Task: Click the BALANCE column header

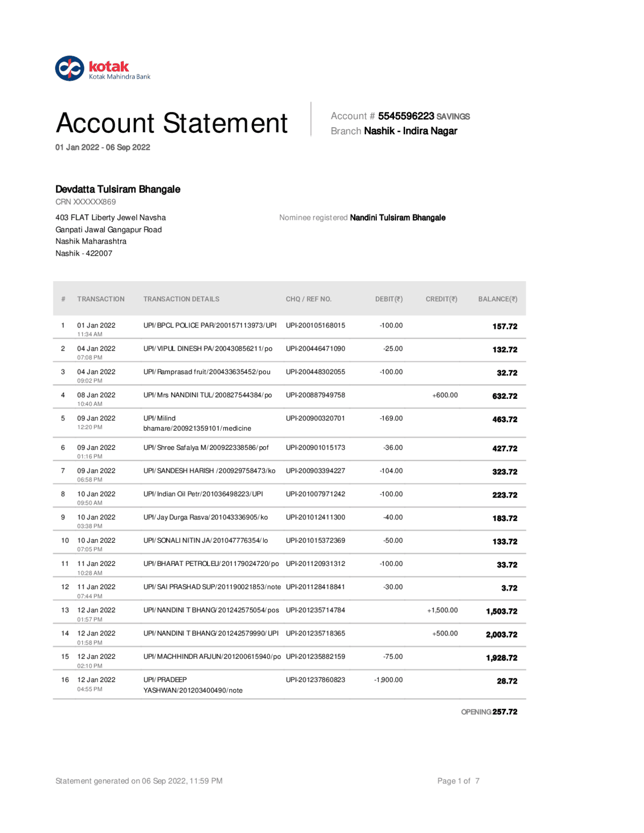Action: pyautogui.click(x=498, y=299)
